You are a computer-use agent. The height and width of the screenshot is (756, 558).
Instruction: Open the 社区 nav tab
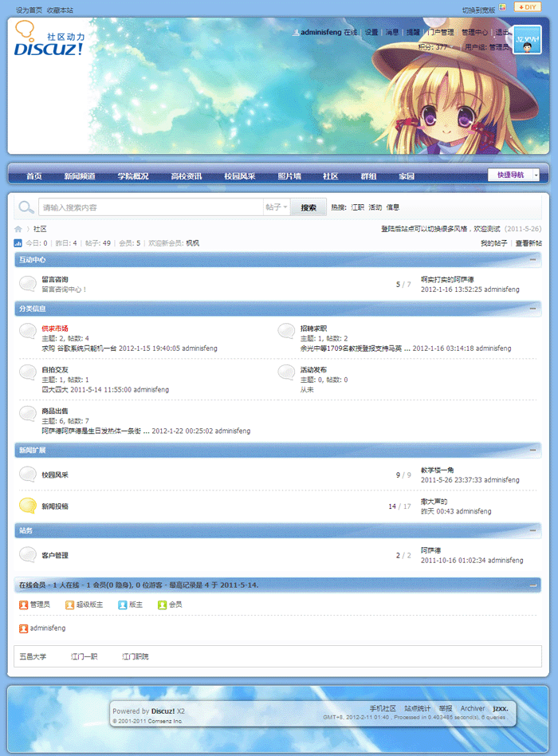330,176
